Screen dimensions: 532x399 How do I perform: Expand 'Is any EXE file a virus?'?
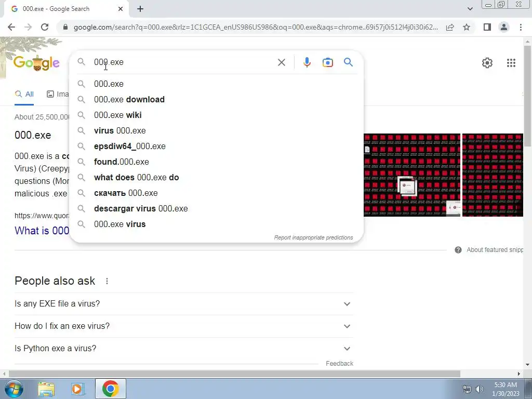[x=183, y=303]
